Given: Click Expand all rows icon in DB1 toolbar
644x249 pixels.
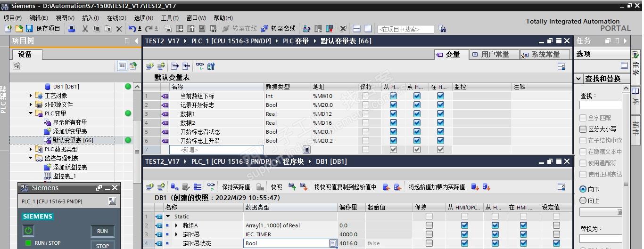Looking at the screenshot, I should (x=198, y=187).
